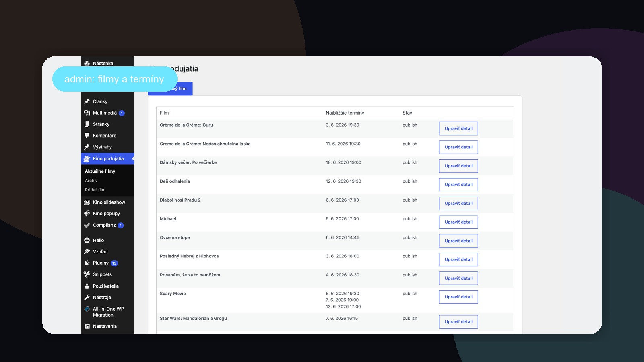Click the Multimédiá media icon

pos(87,113)
